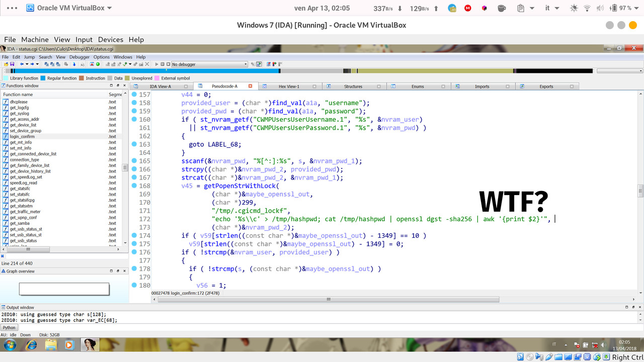The width and height of the screenshot is (644, 362).
Task: Click pseudocode vertical scrollbar
Action: coord(640,191)
